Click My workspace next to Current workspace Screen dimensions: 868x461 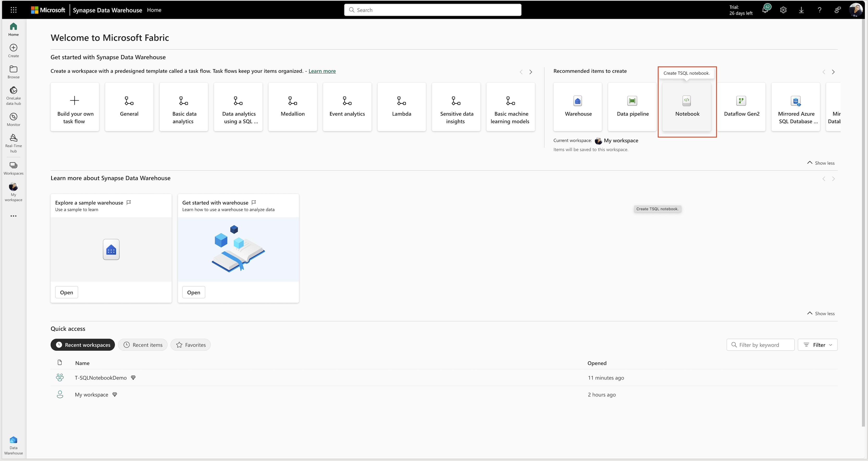pyautogui.click(x=621, y=140)
